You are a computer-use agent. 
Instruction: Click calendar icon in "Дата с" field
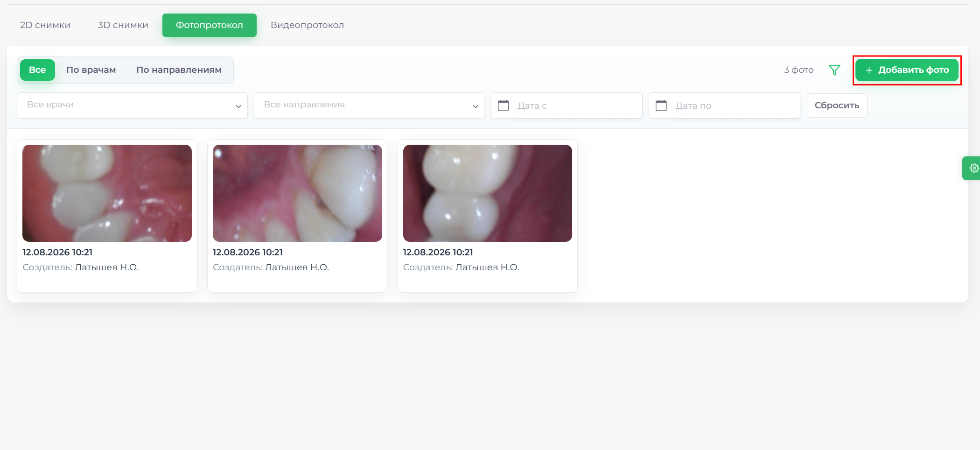[504, 105]
